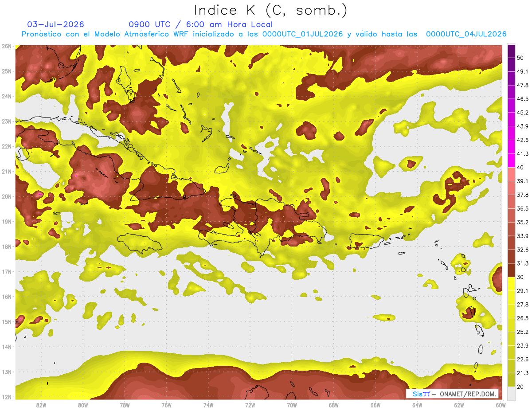Select the colorbar value '45.2'
Screen dimensions: 532x411
click(x=523, y=113)
